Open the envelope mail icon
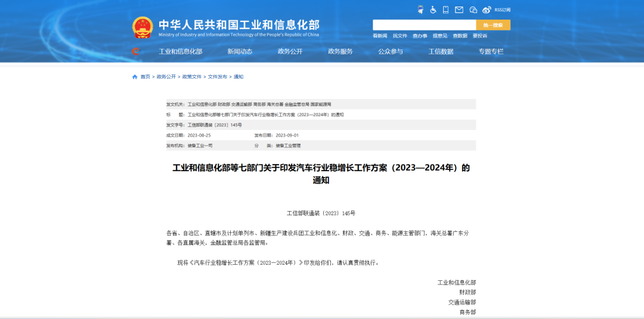 pos(459,10)
